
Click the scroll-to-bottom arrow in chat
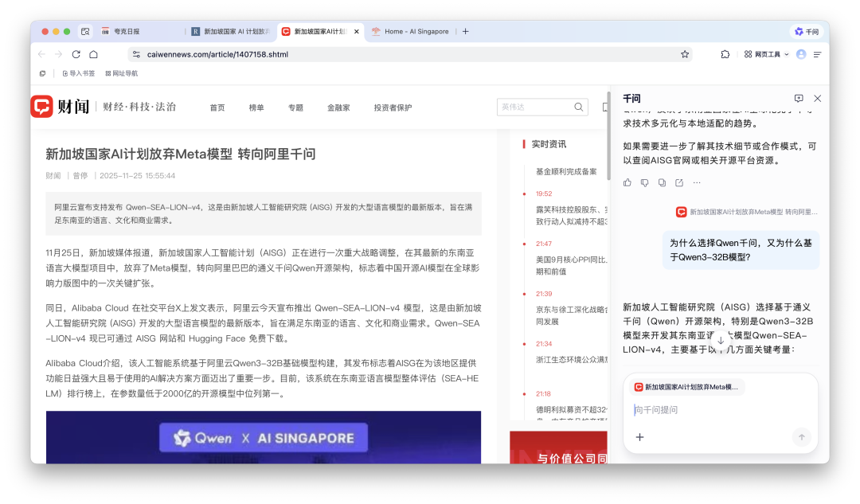[721, 341]
